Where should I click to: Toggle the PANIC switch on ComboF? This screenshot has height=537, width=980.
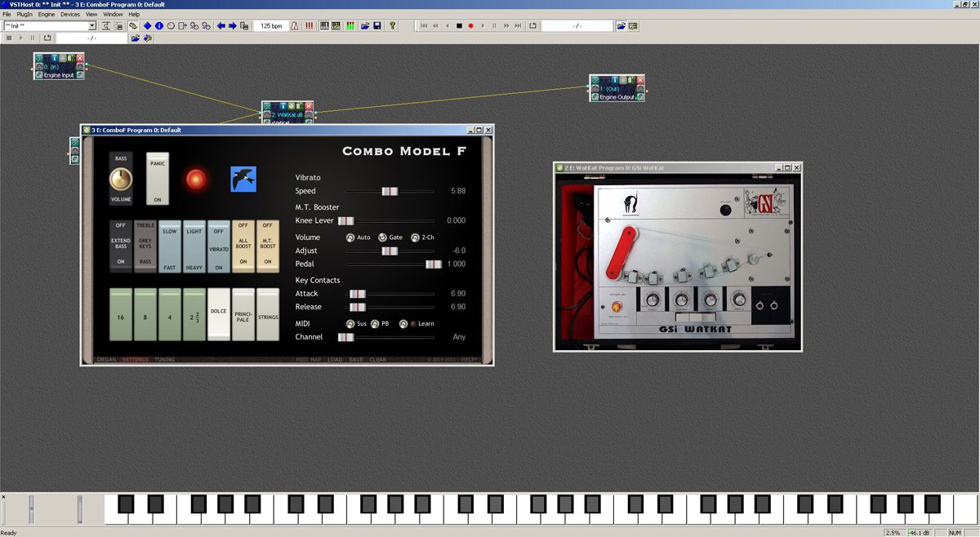pos(158,179)
